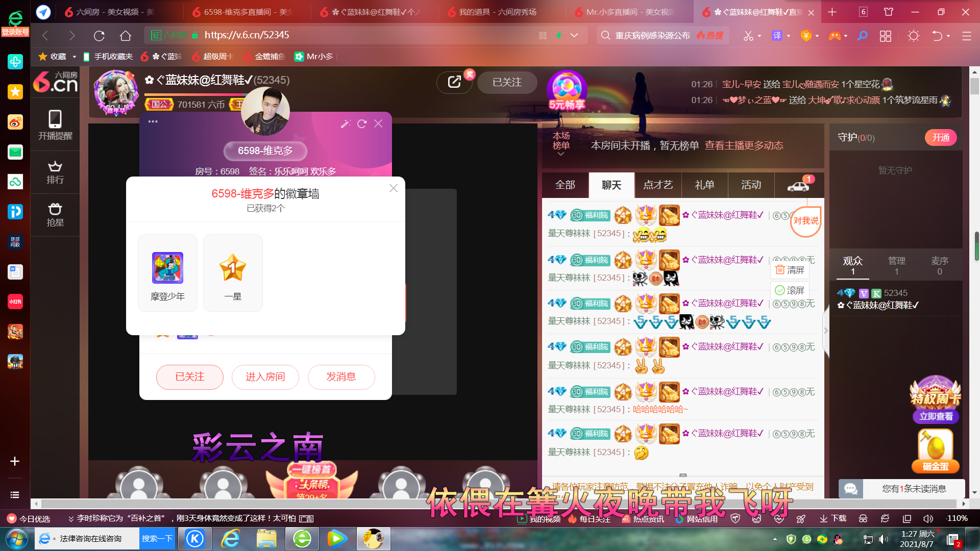
Task: Close the 6598-维克多 profile card
Action: click(378, 123)
